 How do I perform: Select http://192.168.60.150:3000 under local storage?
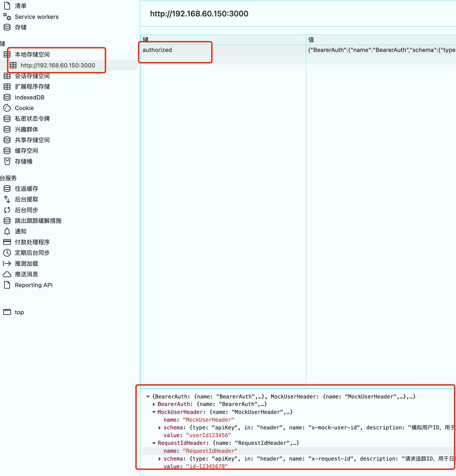tap(58, 65)
